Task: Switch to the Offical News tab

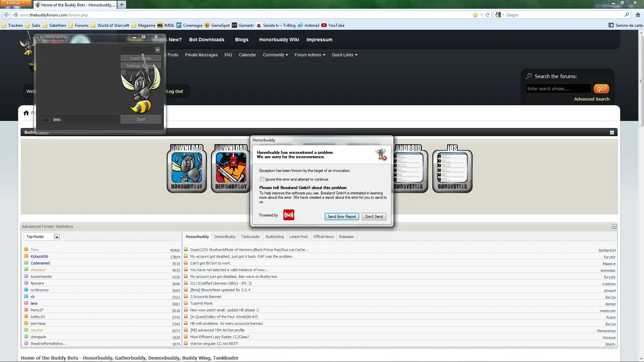Action: [323, 237]
